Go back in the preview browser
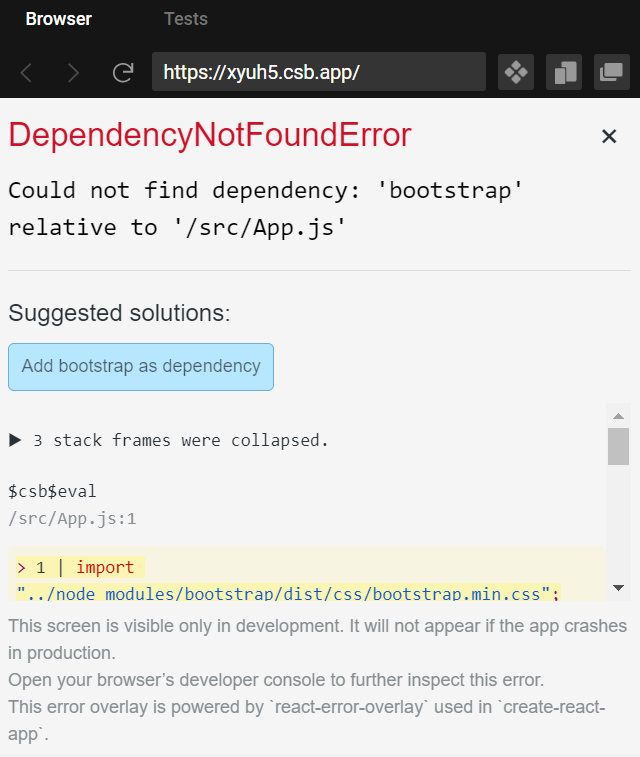The width and height of the screenshot is (640, 757). pos(27,72)
